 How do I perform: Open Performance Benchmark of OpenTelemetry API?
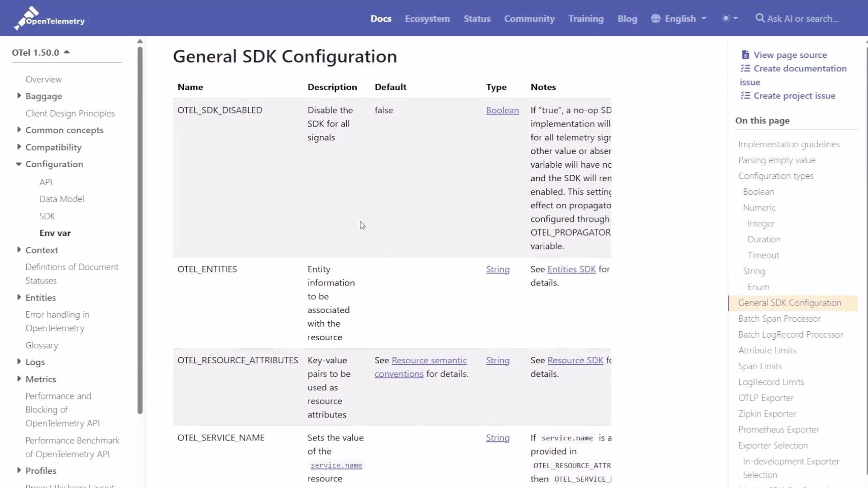click(x=72, y=447)
